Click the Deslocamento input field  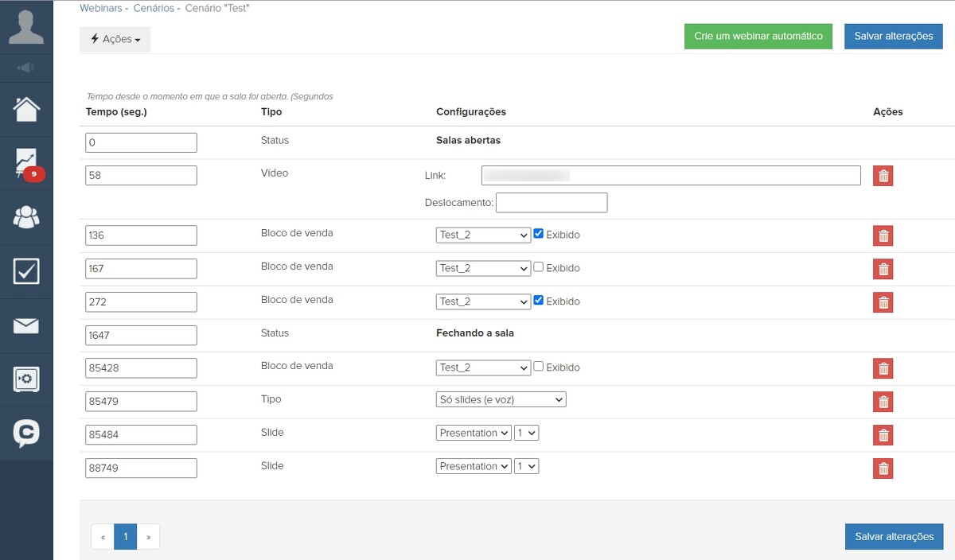click(x=552, y=203)
